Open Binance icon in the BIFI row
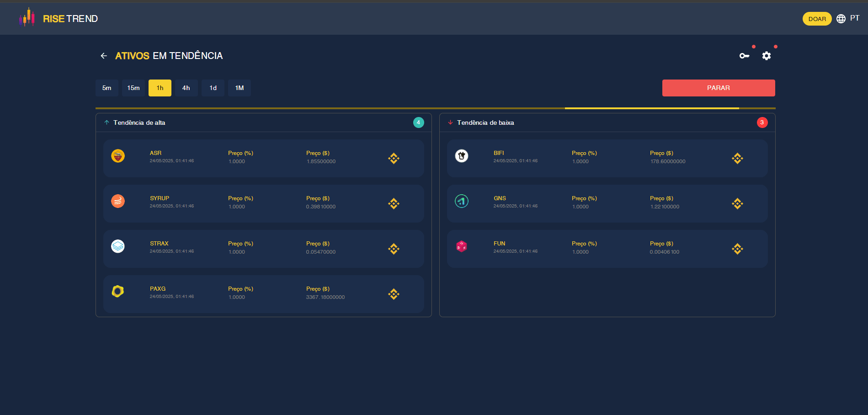 click(x=738, y=159)
